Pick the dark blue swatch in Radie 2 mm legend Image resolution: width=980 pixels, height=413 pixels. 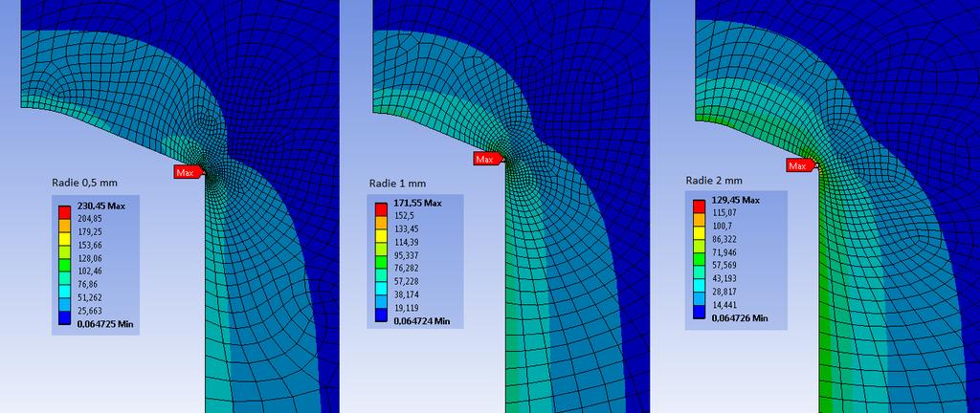tap(700, 312)
